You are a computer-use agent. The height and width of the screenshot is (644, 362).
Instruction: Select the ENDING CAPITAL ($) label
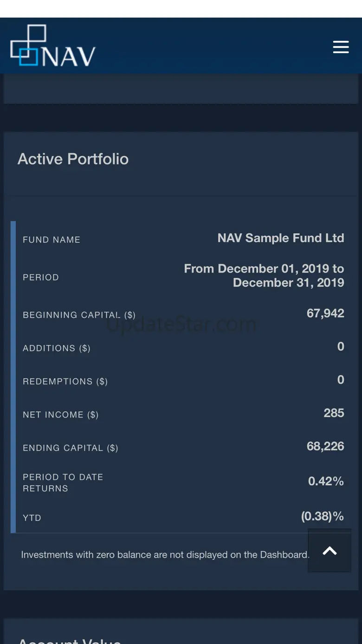click(x=71, y=448)
